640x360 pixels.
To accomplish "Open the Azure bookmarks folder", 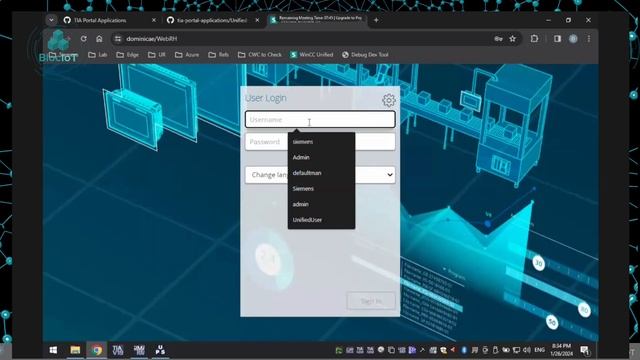I will pos(187,55).
